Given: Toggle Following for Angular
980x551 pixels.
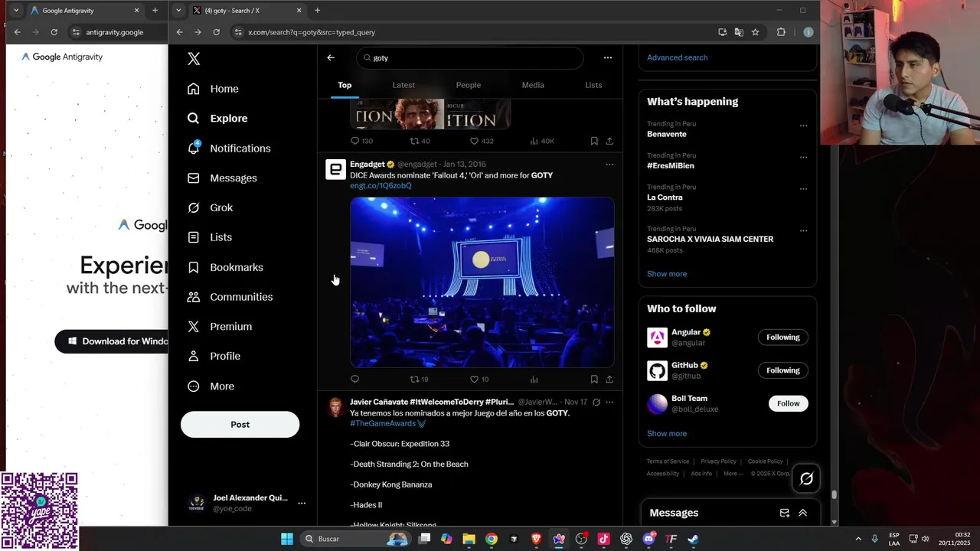Looking at the screenshot, I should pos(782,337).
